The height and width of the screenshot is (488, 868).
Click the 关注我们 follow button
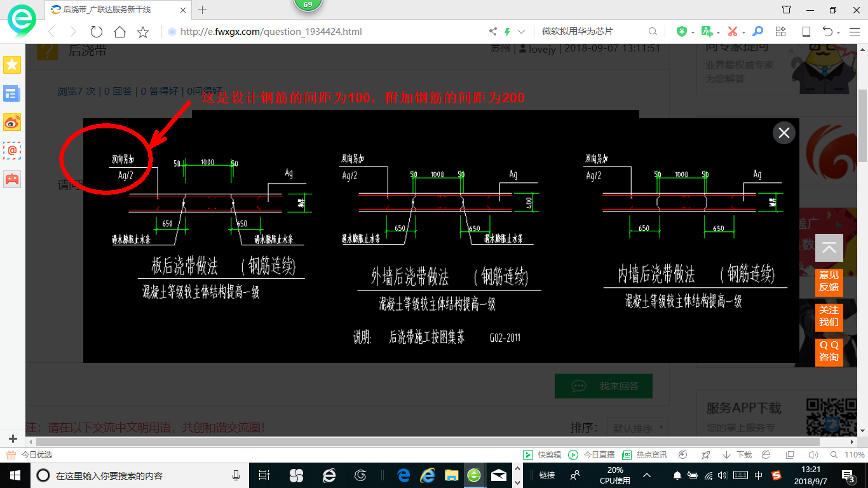tap(829, 316)
